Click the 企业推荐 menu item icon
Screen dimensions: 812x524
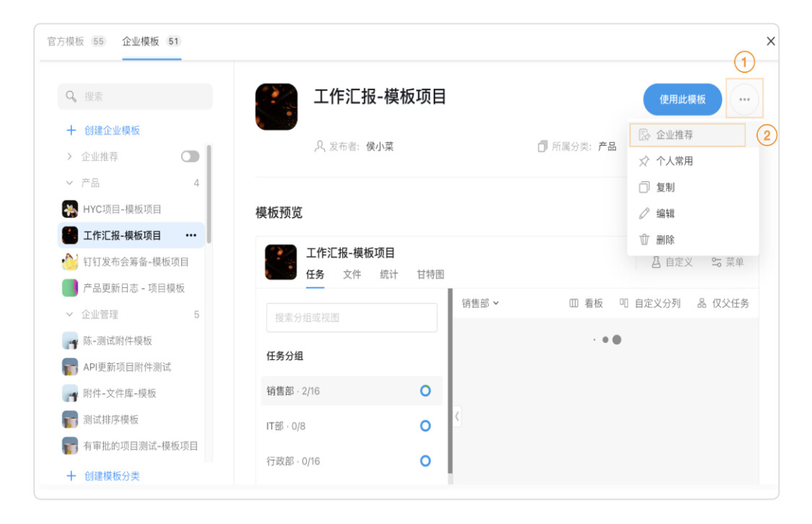click(x=644, y=135)
